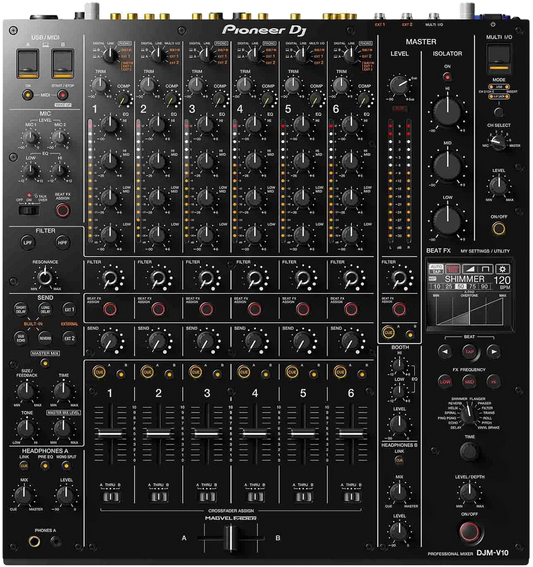Turn channel 2 input selector knob

(x=158, y=55)
